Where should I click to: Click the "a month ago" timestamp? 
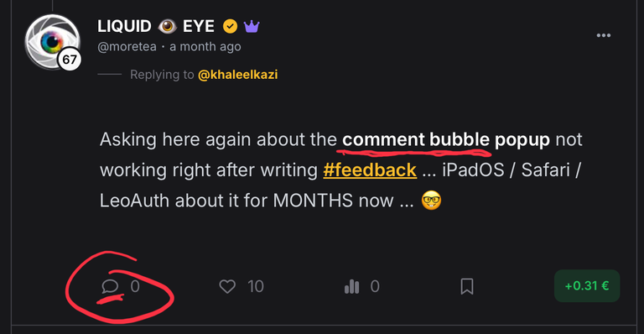coord(205,47)
